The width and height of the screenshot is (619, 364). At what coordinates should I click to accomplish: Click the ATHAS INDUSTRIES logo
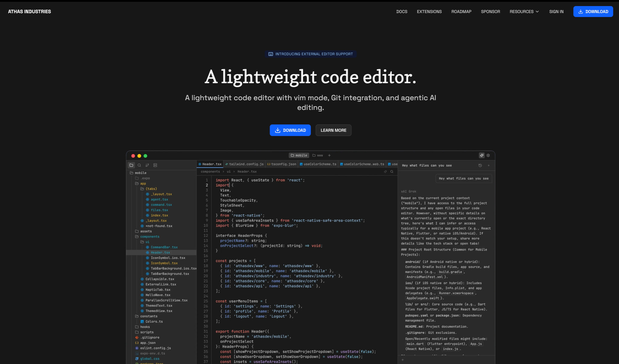[x=29, y=12]
